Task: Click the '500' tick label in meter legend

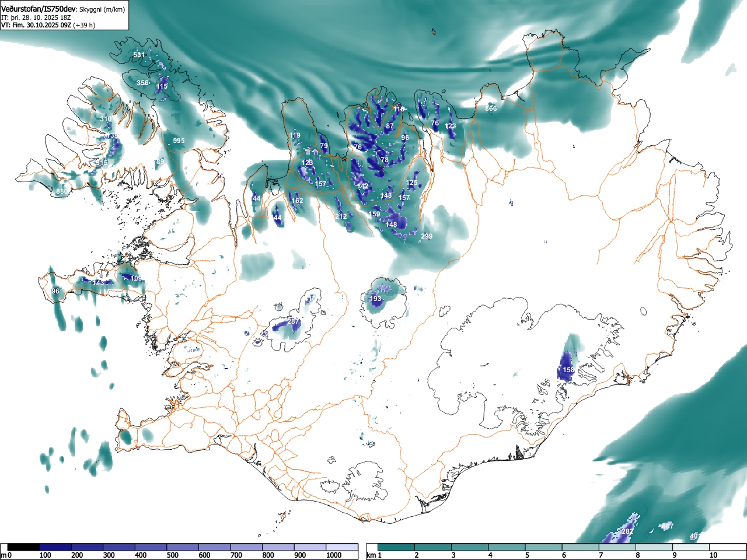Action: click(172, 555)
